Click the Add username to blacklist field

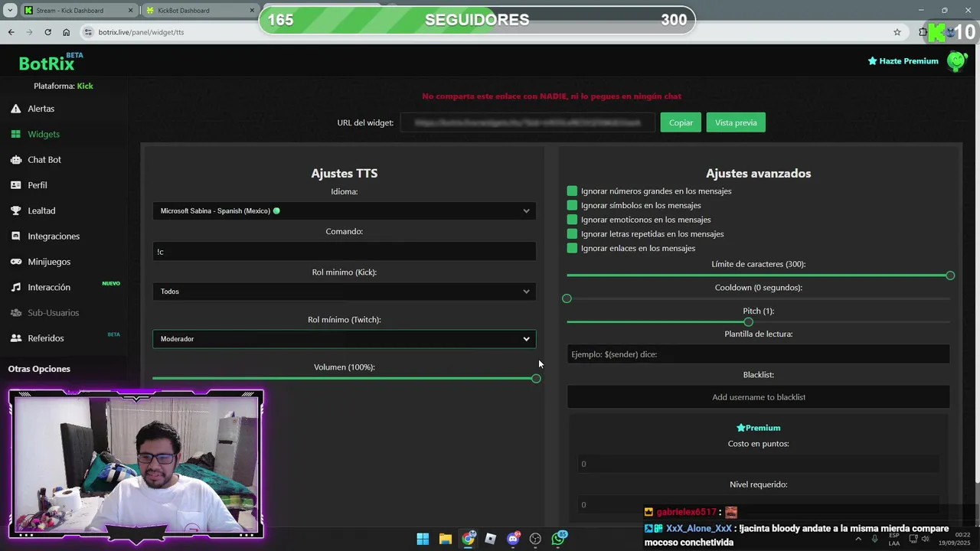pos(758,397)
